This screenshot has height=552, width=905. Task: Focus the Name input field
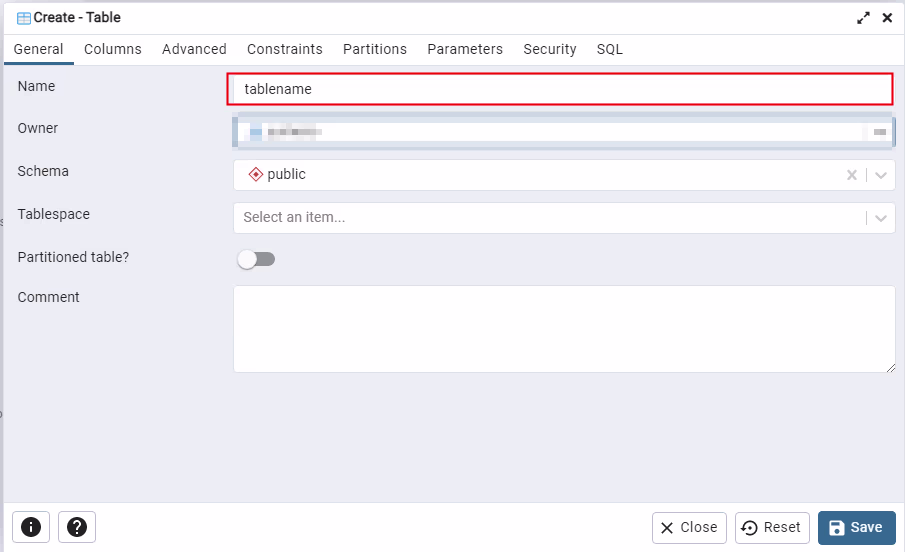(x=560, y=89)
